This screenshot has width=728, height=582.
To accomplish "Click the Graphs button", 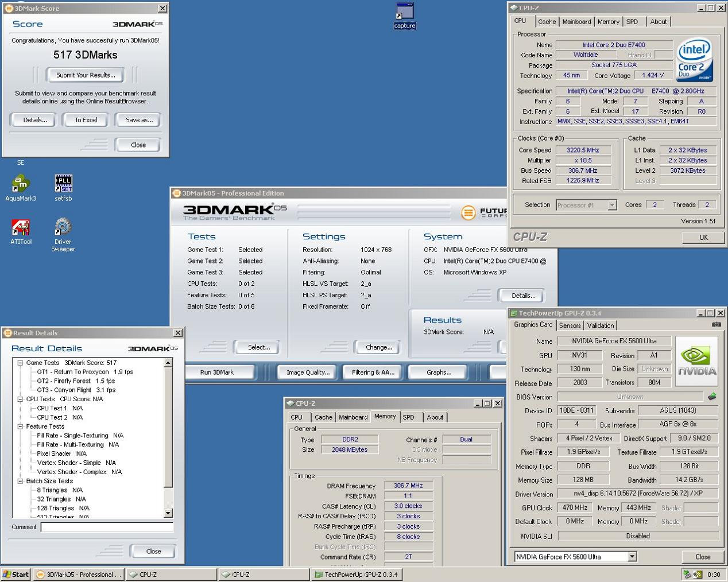I will click(x=439, y=373).
